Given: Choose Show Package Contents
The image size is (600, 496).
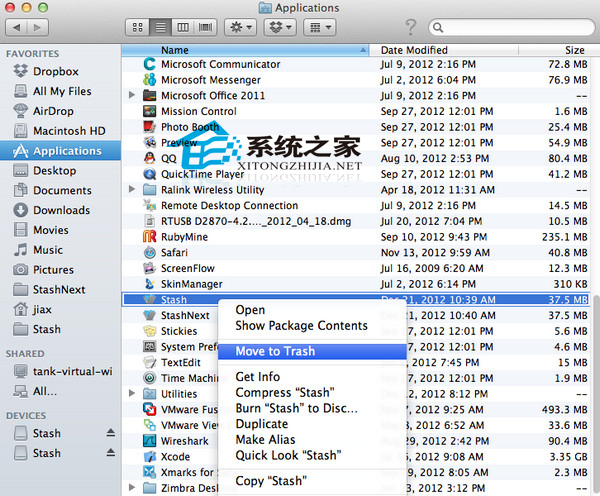Looking at the screenshot, I should [x=302, y=326].
